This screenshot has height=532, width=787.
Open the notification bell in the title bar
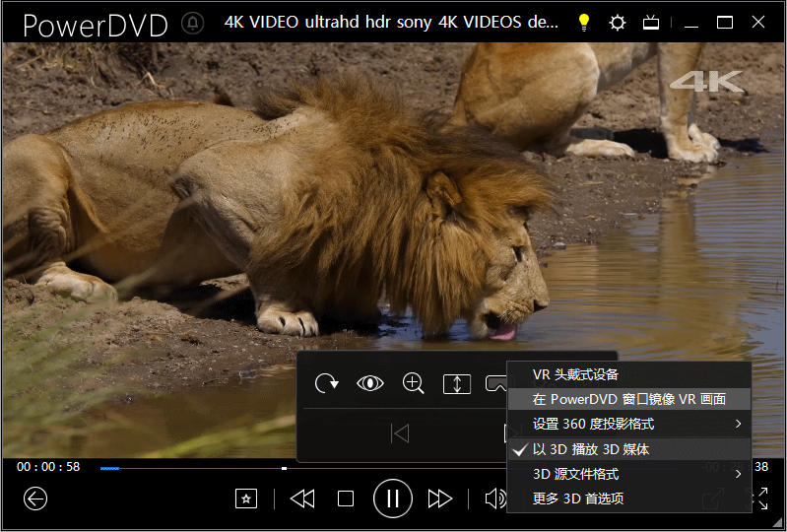click(x=193, y=23)
